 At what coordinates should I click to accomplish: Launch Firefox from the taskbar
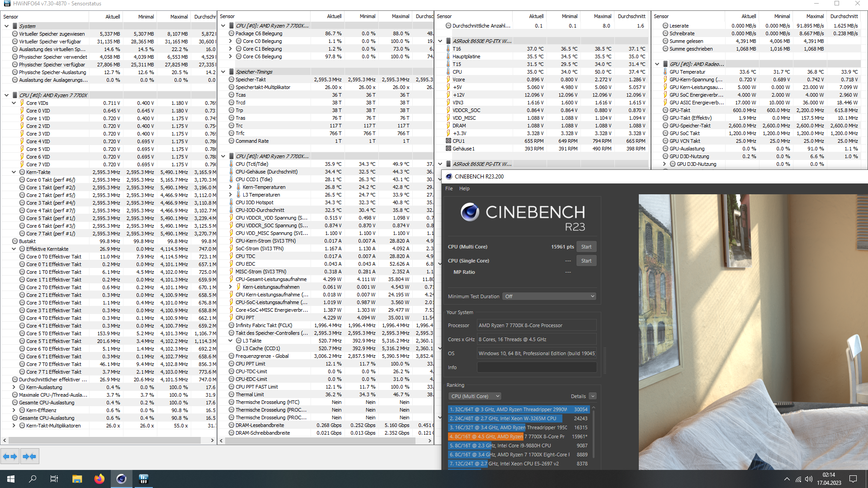click(x=99, y=479)
